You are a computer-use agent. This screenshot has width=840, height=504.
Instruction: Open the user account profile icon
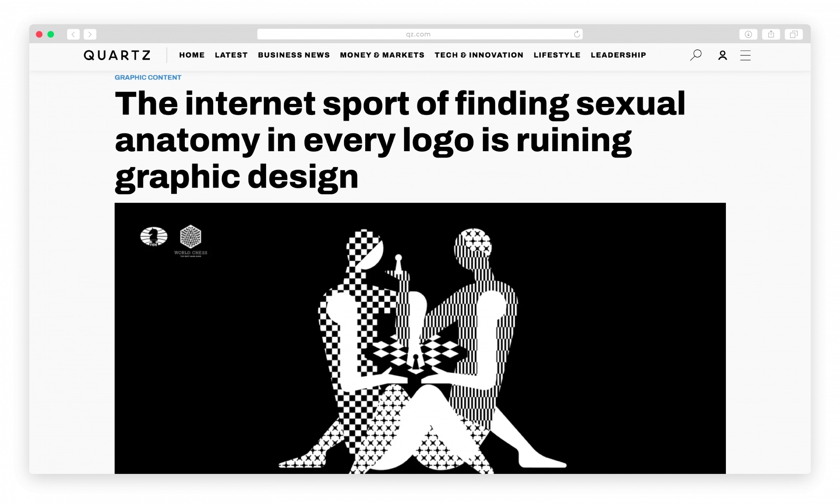pyautogui.click(x=722, y=55)
